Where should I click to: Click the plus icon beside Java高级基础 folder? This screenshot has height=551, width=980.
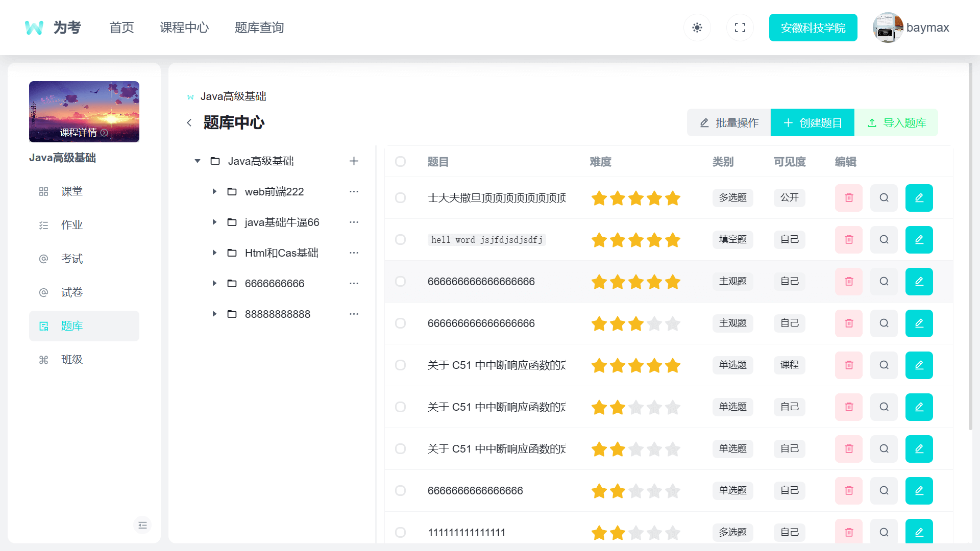[x=354, y=161]
